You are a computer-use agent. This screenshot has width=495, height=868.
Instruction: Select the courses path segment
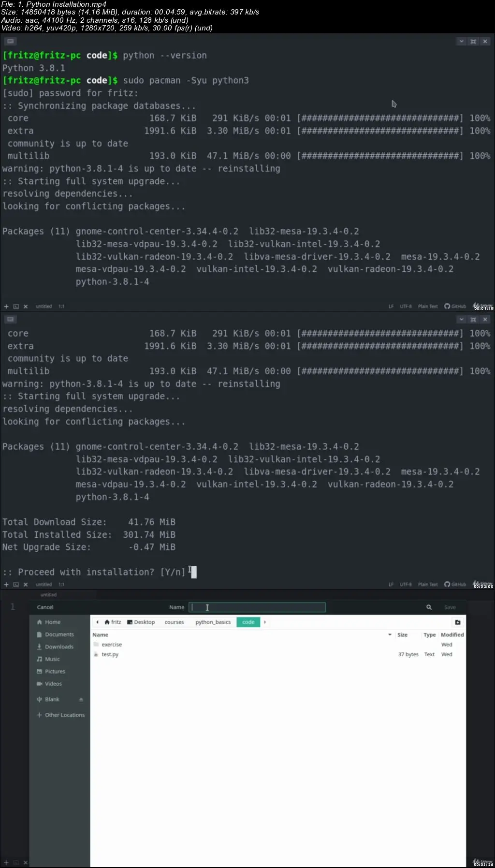click(174, 622)
